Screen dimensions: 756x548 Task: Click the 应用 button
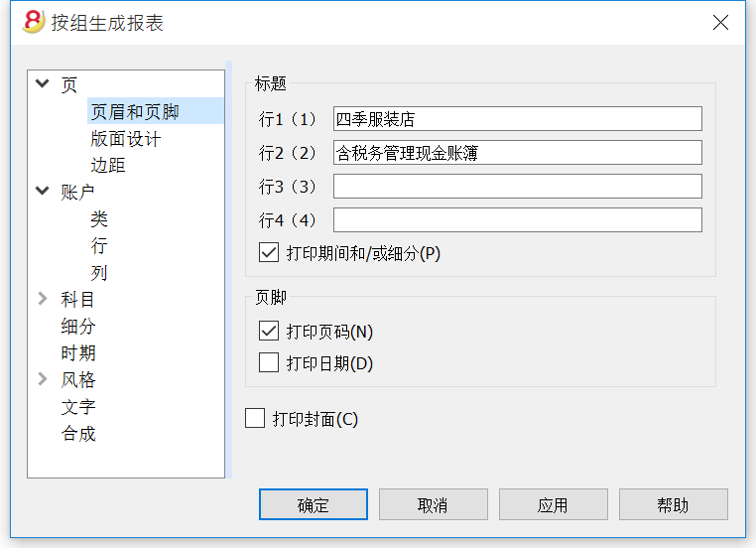[553, 504]
